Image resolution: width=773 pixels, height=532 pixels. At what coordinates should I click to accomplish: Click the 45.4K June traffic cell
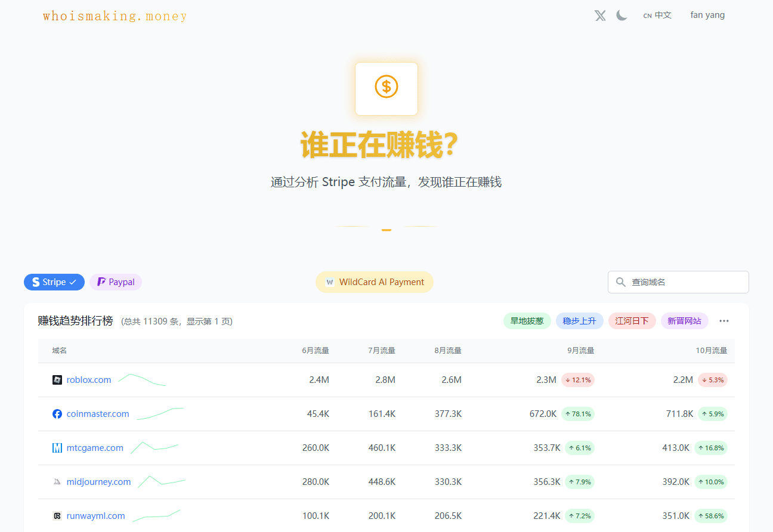(x=318, y=414)
